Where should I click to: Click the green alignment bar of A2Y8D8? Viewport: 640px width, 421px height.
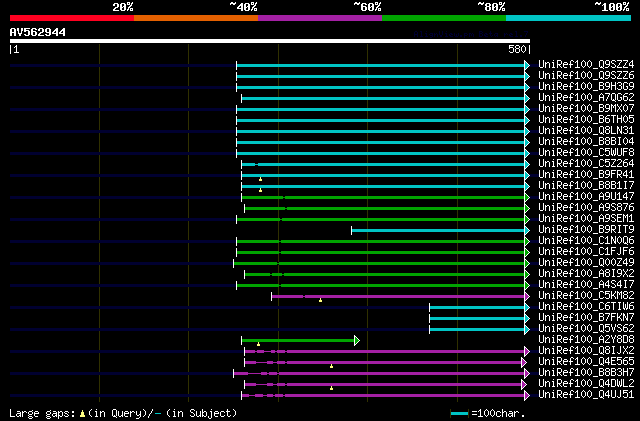298,341
